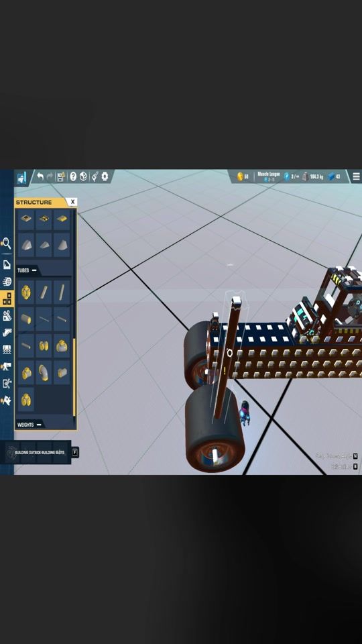Pick the third flat plate block, top row
The image size is (362, 644).
[x=62, y=219]
